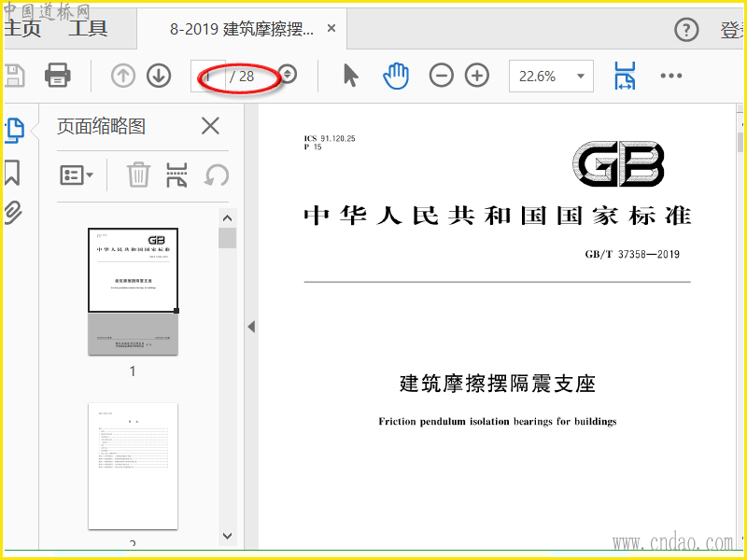Viewport: 747px width, 560px height.
Task: Go to previous page with up arrow
Action: coord(123,76)
